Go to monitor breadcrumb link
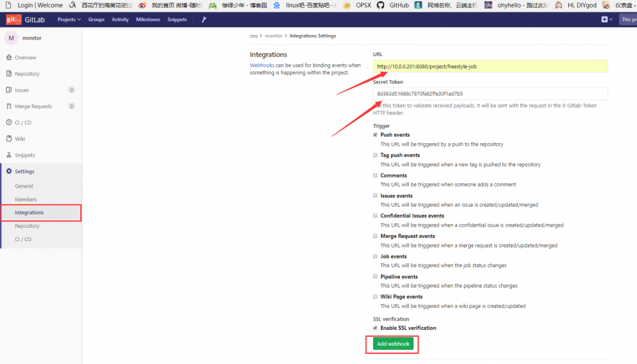 pos(273,36)
